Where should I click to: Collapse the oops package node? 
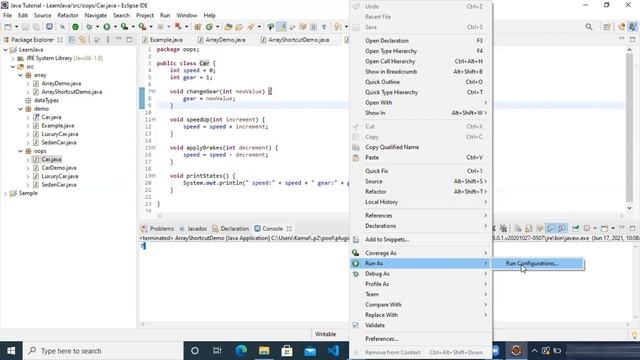point(20,151)
